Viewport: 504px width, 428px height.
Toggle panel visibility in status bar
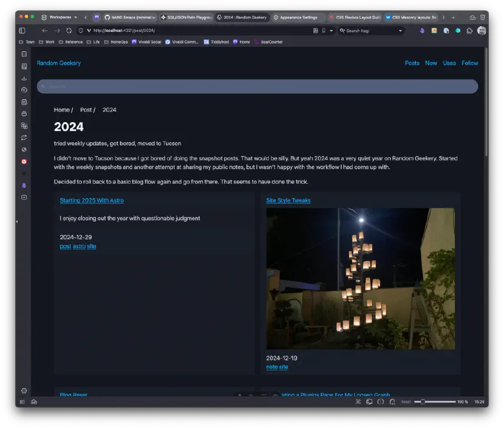click(x=22, y=402)
